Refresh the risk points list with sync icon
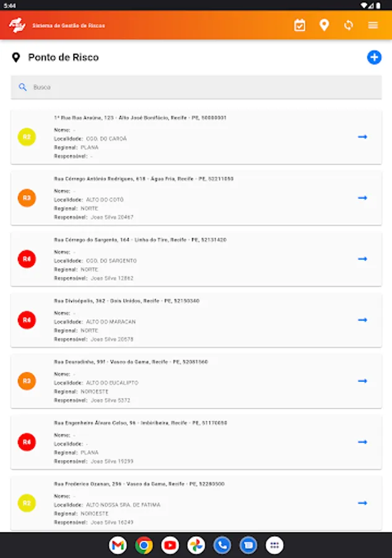 [x=348, y=25]
